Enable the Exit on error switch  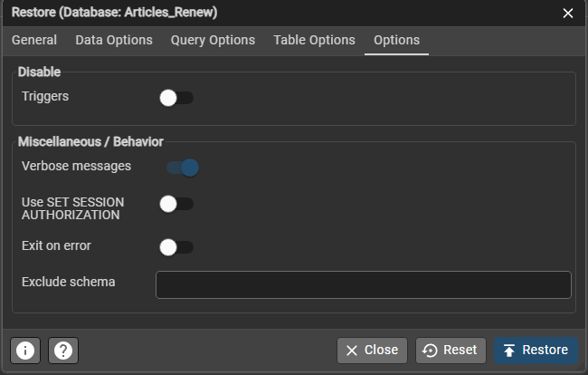click(x=176, y=246)
